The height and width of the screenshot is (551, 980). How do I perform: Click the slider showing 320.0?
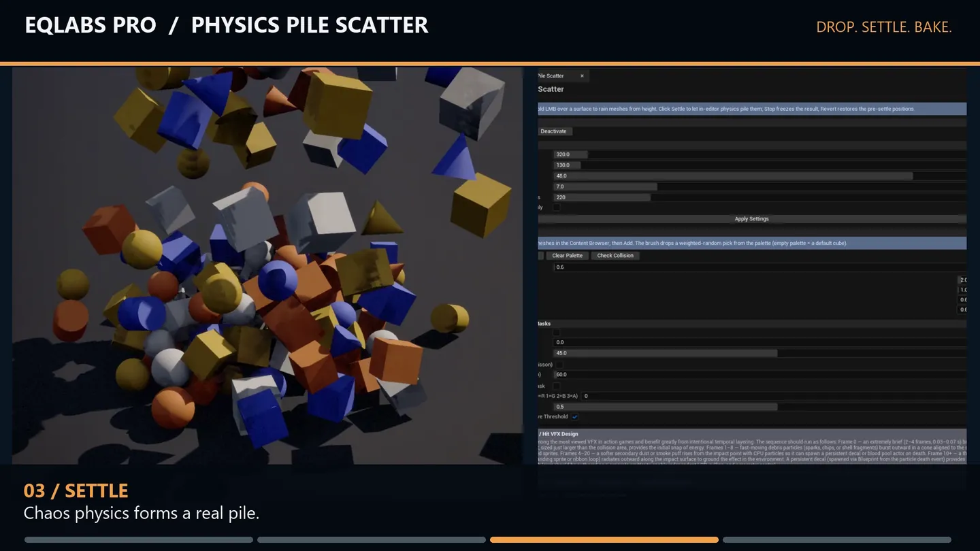[x=759, y=154]
